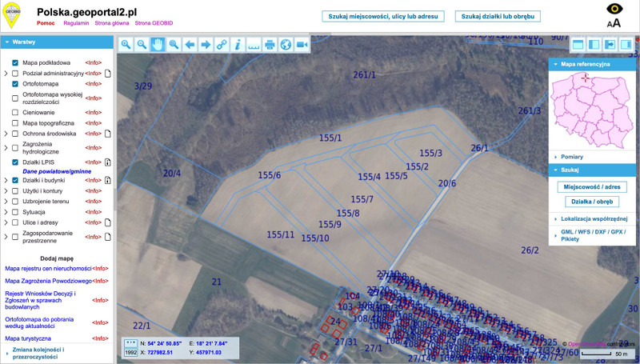This screenshot has height=364, width=640.
Task: Expand the Działki i budynki layer tree
Action: click(6, 181)
